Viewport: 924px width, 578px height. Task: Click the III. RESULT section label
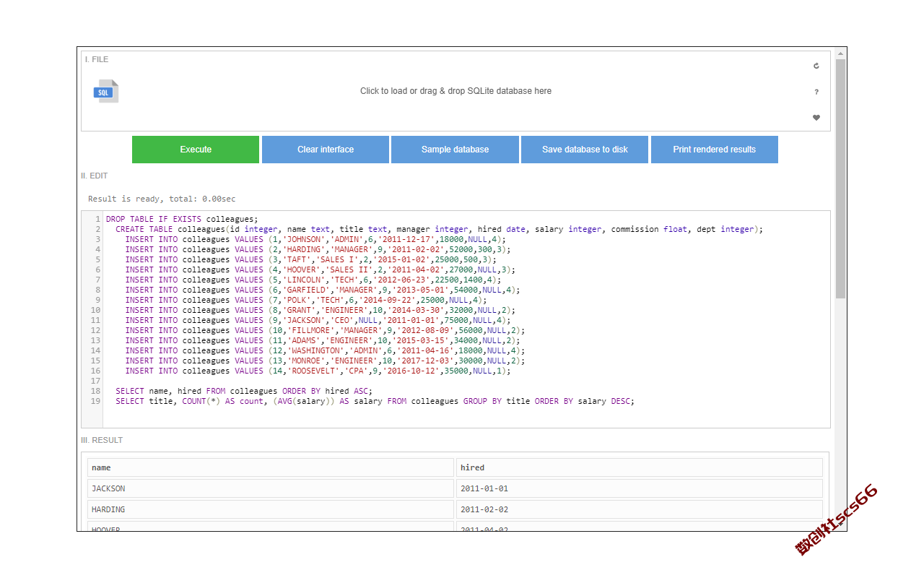click(102, 440)
